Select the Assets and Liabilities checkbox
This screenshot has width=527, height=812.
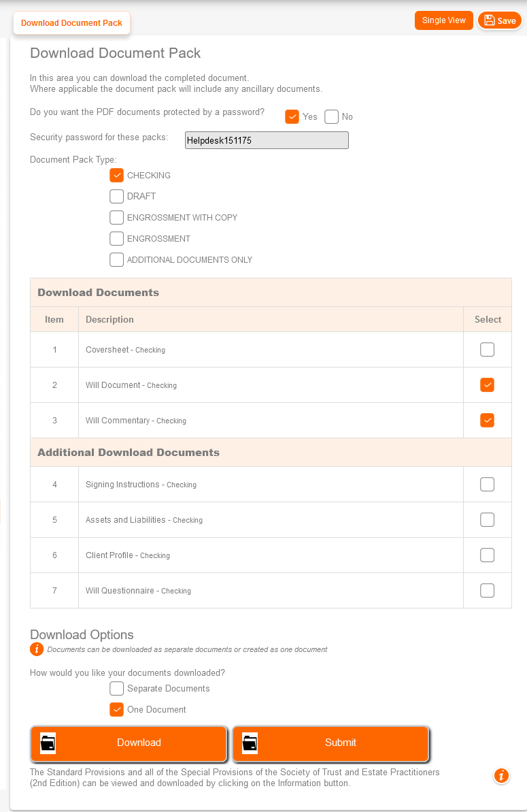(487, 520)
